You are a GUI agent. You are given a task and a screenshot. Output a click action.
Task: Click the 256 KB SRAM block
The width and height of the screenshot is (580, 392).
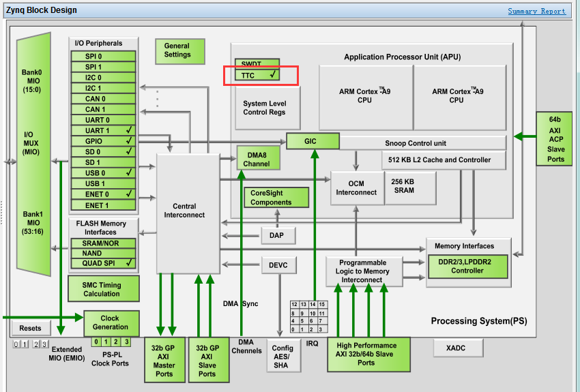(410, 187)
